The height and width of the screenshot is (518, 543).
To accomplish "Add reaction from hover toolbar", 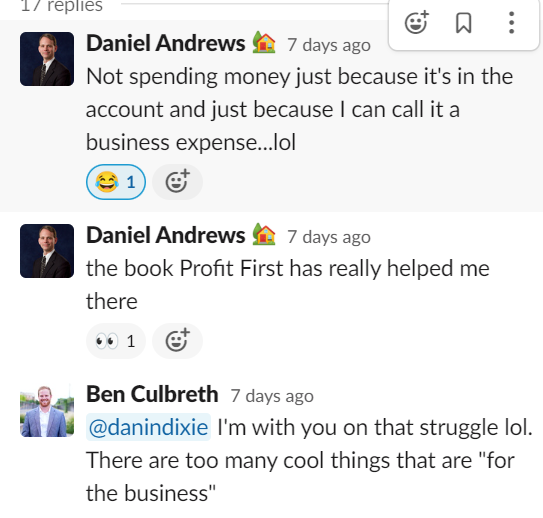I will tap(417, 23).
